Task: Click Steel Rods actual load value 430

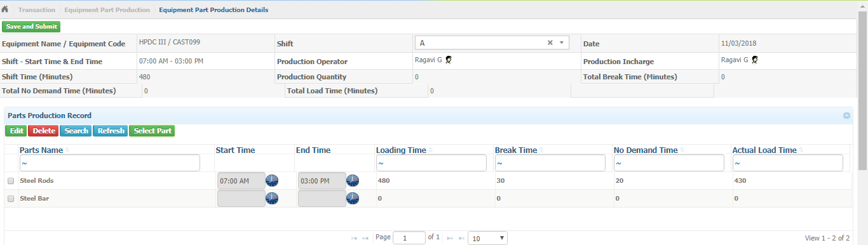Action: 740,181
